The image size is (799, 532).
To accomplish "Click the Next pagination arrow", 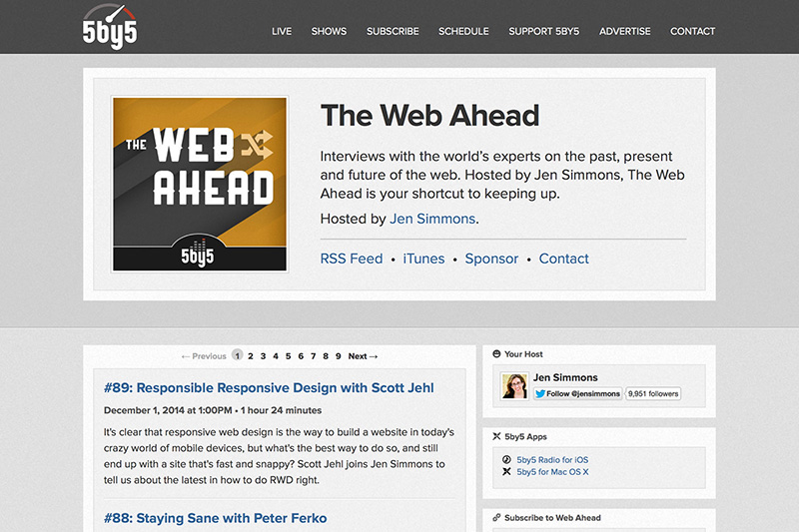I will click(363, 356).
